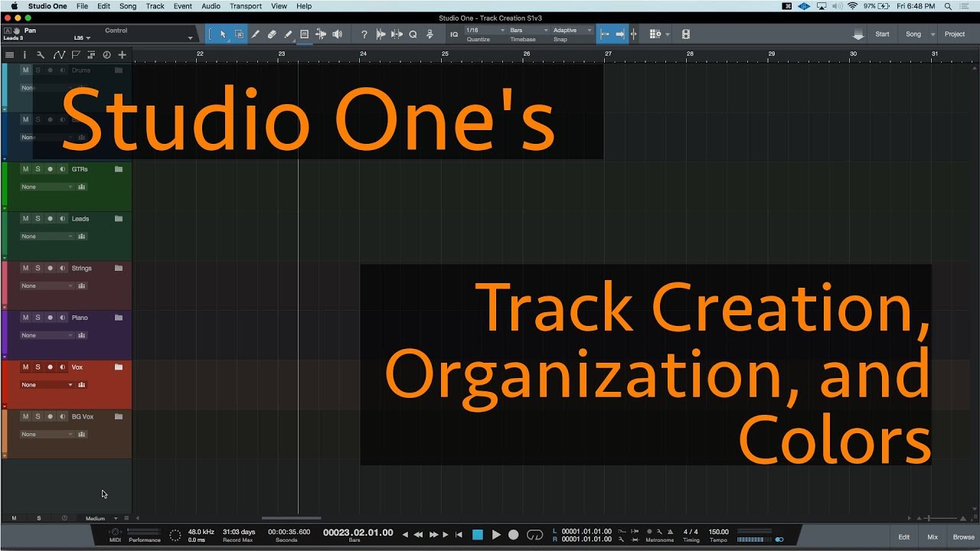Viewport: 980px width, 551px height.
Task: Expand the Control parameter dropdown arrow
Action: pos(190,38)
